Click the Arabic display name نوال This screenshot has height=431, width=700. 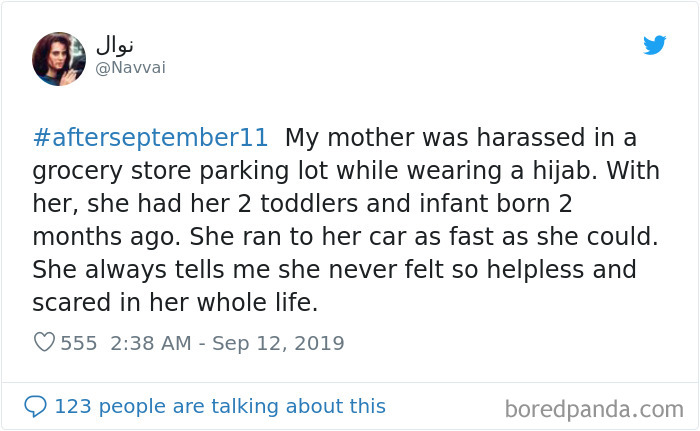pyautogui.click(x=115, y=45)
